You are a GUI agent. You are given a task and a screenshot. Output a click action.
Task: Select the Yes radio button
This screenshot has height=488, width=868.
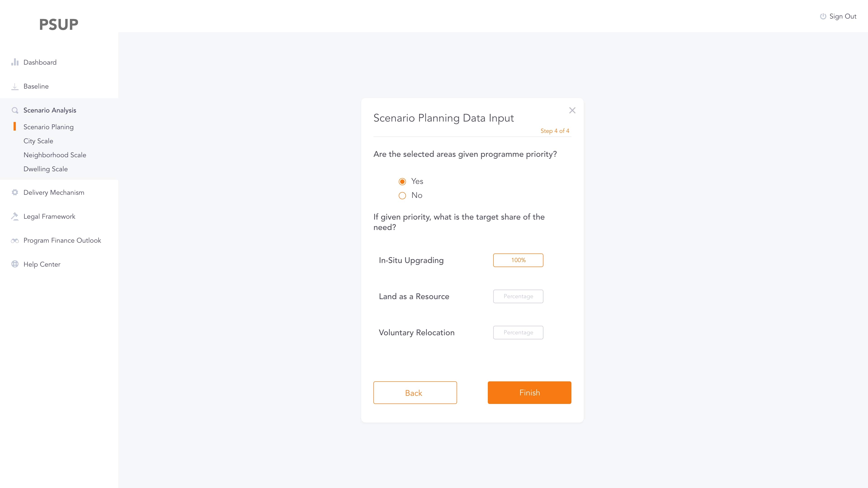pyautogui.click(x=402, y=181)
